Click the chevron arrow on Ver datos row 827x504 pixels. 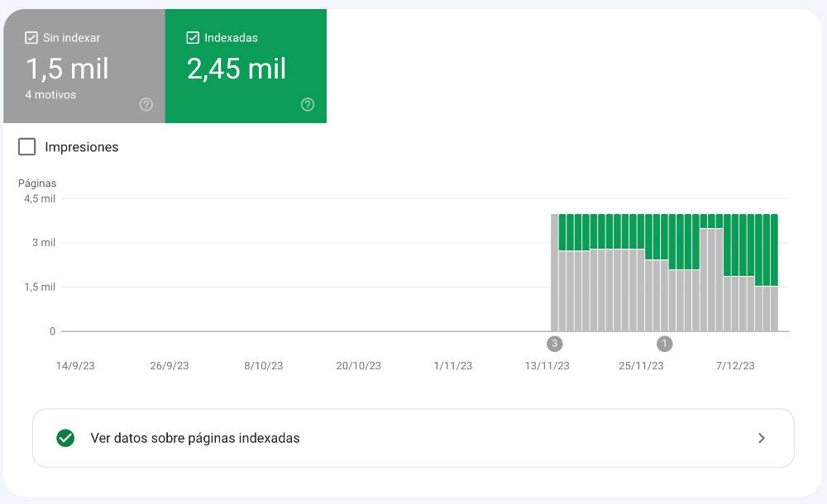762,438
